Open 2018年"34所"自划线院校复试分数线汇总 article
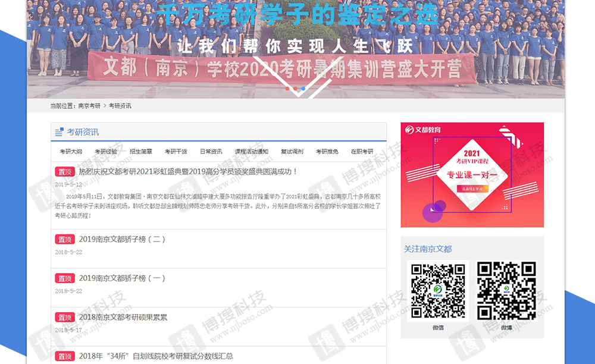Image resolution: width=595 pixels, height=364 pixels. click(156, 356)
